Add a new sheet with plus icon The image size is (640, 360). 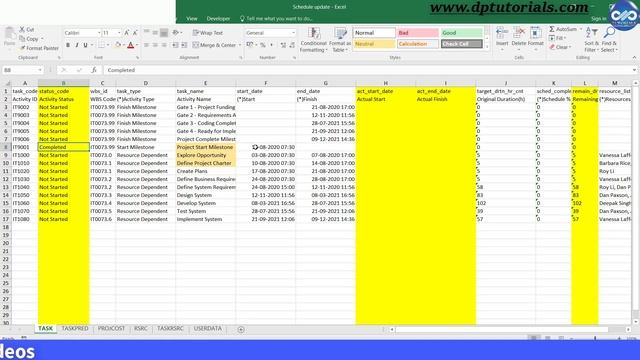[241, 329]
